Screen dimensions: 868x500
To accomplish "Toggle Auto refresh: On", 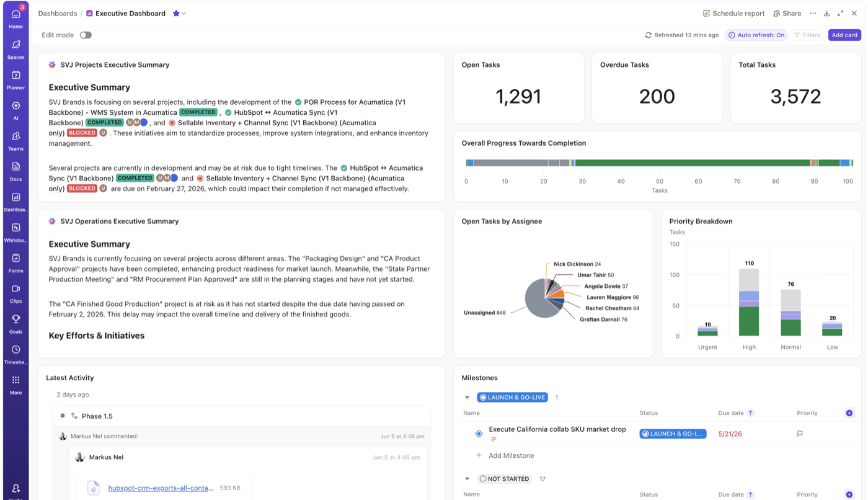I will (x=756, y=35).
